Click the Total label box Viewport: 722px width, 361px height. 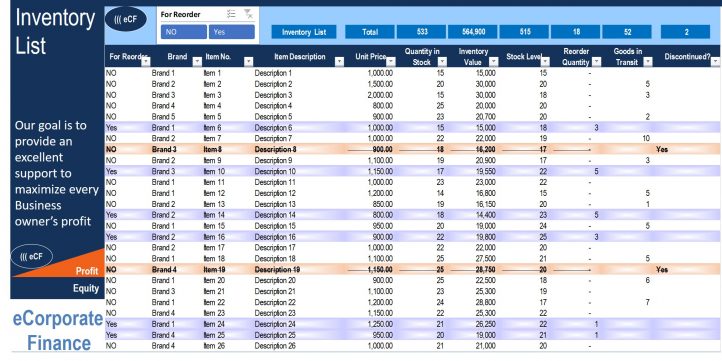(370, 32)
